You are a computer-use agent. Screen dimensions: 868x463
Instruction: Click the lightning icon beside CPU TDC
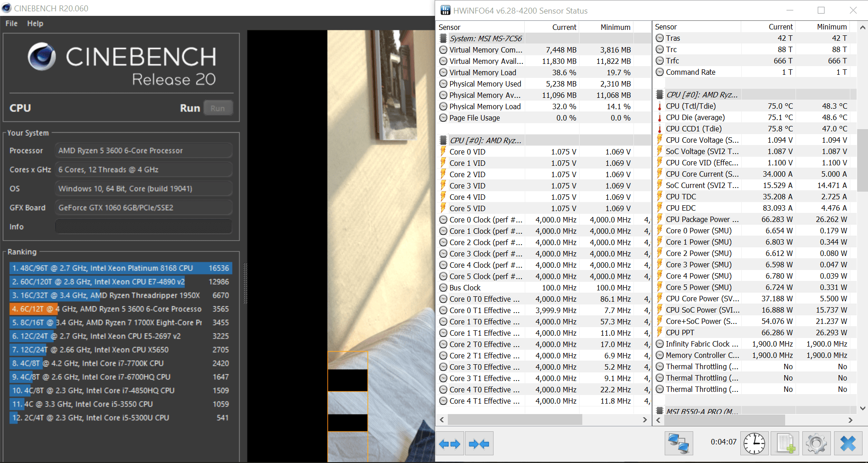(660, 197)
